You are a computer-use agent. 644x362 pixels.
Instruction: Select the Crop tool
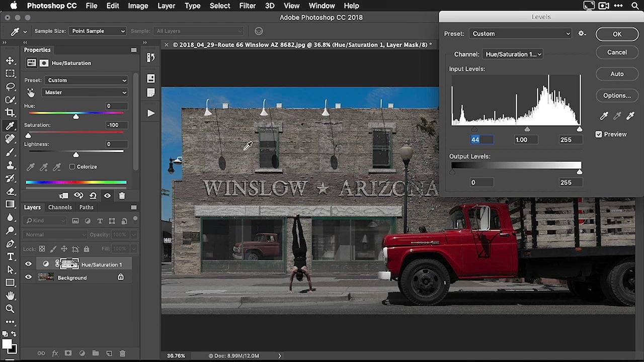point(10,113)
